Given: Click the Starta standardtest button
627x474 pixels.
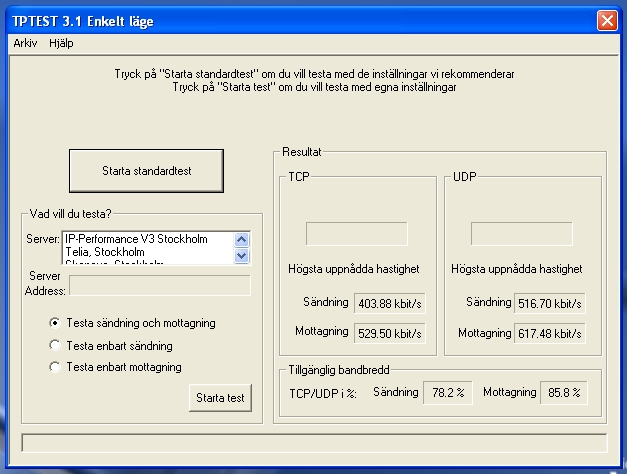Looking at the screenshot, I should click(x=146, y=171).
